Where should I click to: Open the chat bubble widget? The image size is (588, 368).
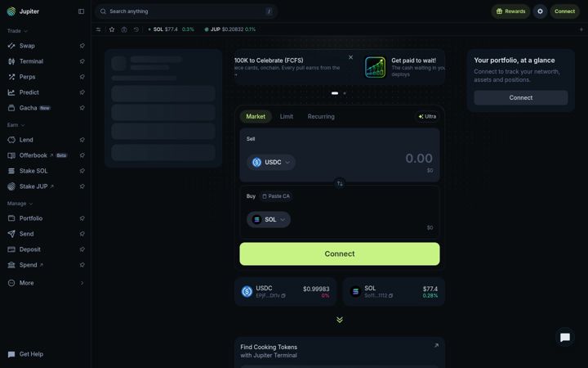point(565,337)
